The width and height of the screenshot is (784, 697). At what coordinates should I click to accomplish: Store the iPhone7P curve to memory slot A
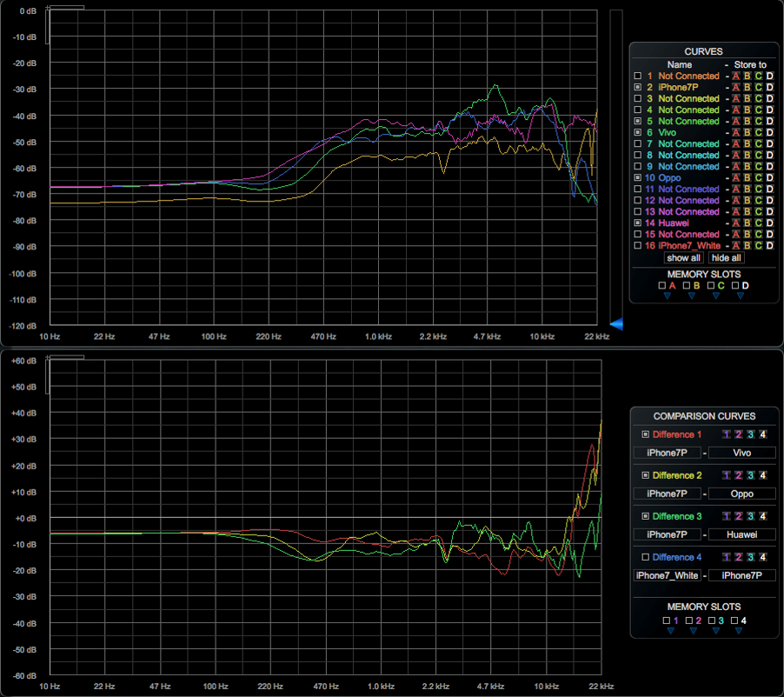[x=735, y=87]
